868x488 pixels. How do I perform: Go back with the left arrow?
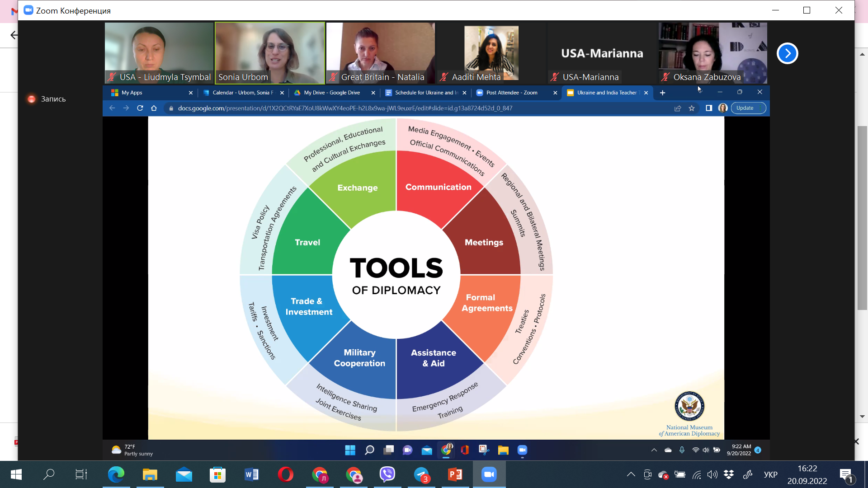(x=14, y=35)
